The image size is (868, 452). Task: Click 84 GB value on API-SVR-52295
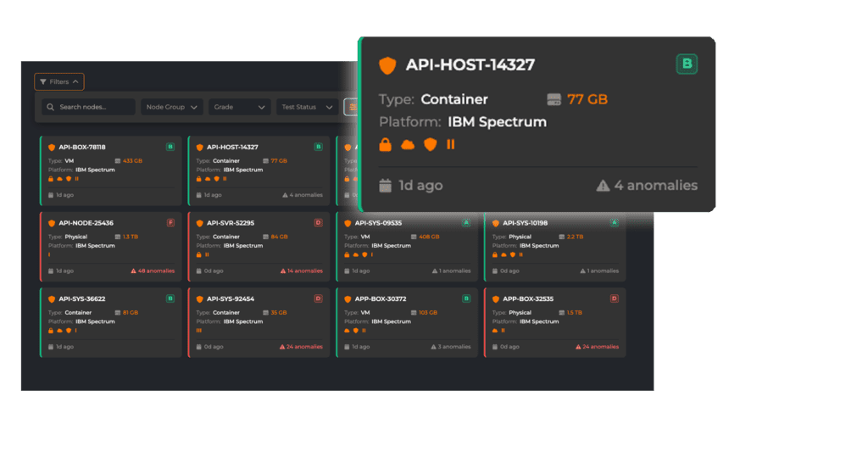(x=280, y=237)
